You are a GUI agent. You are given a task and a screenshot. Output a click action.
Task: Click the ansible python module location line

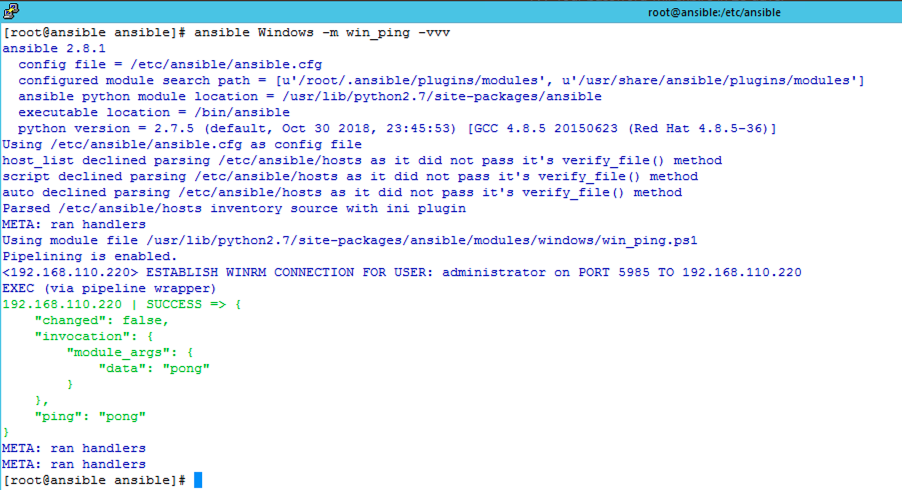309,96
